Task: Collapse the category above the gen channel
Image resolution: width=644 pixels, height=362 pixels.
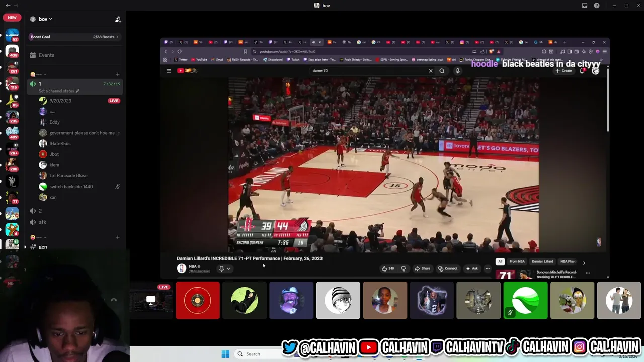Action: tap(38, 237)
